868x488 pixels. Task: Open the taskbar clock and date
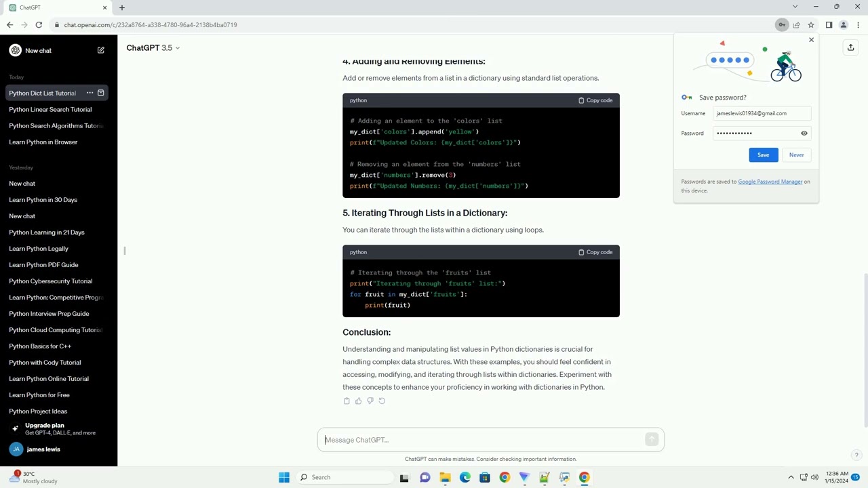(x=837, y=477)
